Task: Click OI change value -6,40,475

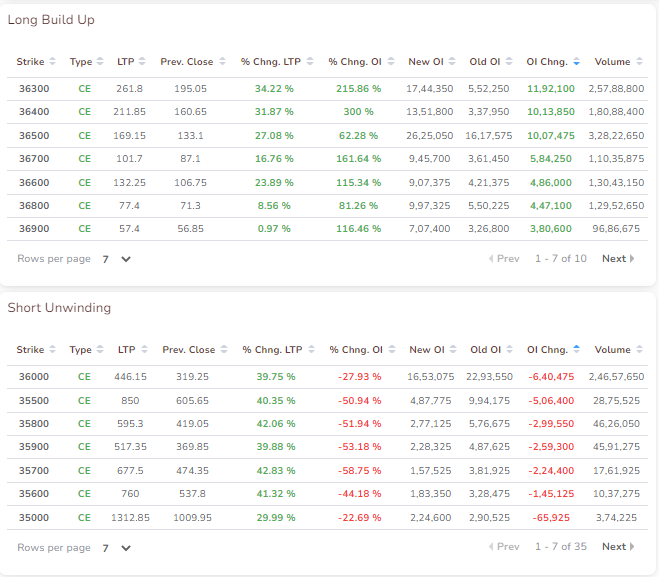Action: pyautogui.click(x=551, y=377)
